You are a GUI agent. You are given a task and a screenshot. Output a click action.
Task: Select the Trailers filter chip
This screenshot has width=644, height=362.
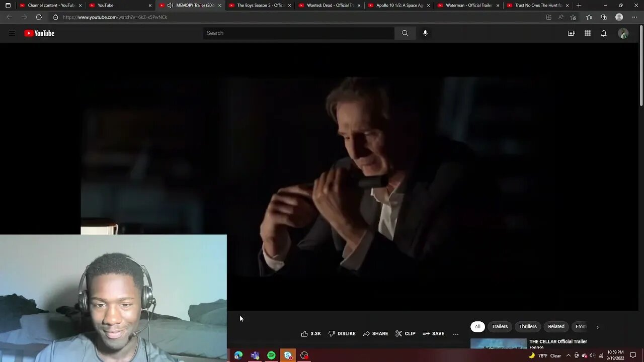(x=500, y=327)
